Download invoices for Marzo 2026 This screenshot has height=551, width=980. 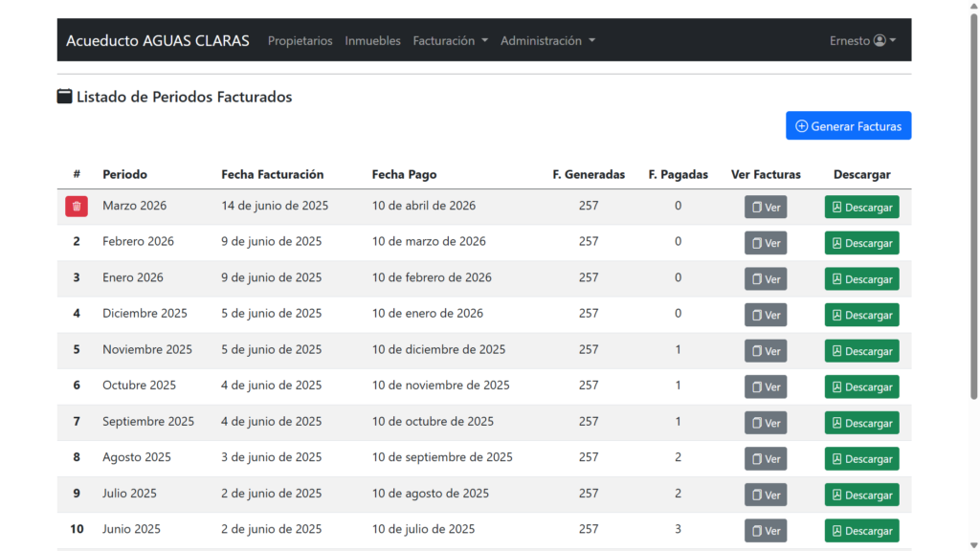coord(861,208)
